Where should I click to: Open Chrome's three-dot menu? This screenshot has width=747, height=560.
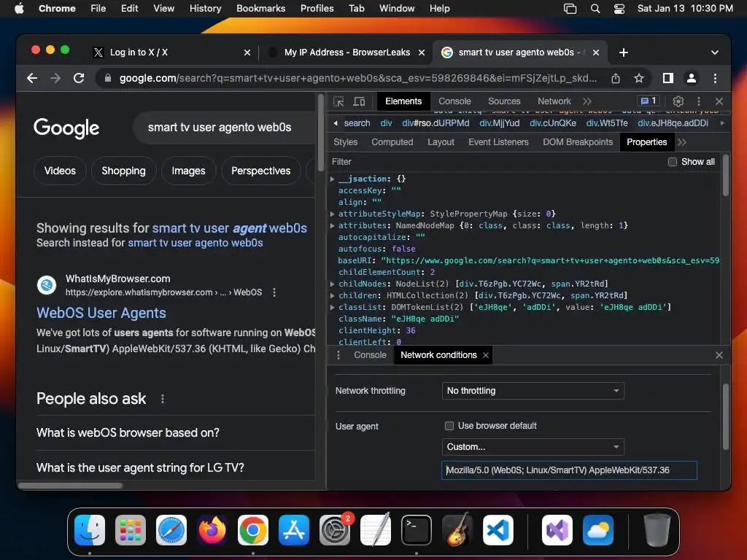715,78
